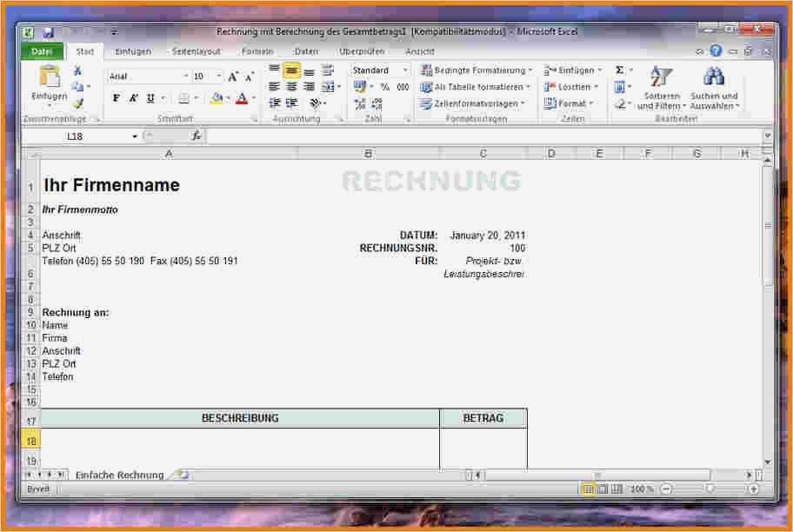Toggle right text alignment

(x=310, y=86)
